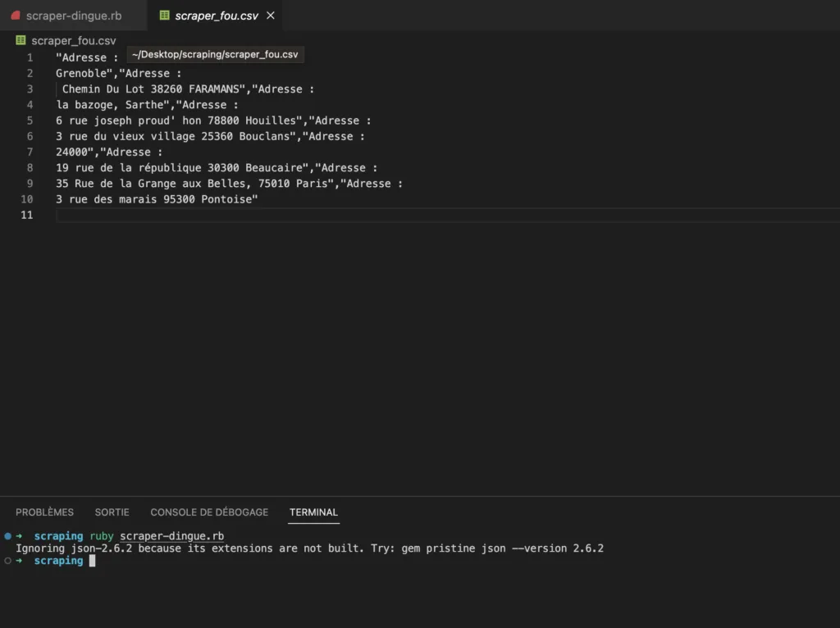The height and width of the screenshot is (628, 840).
Task: Click the line containing "Chemin Du Lot"
Action: point(188,89)
